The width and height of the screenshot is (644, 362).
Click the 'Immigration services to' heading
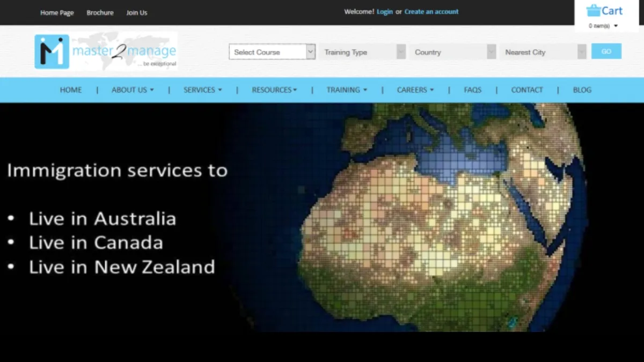tap(117, 171)
